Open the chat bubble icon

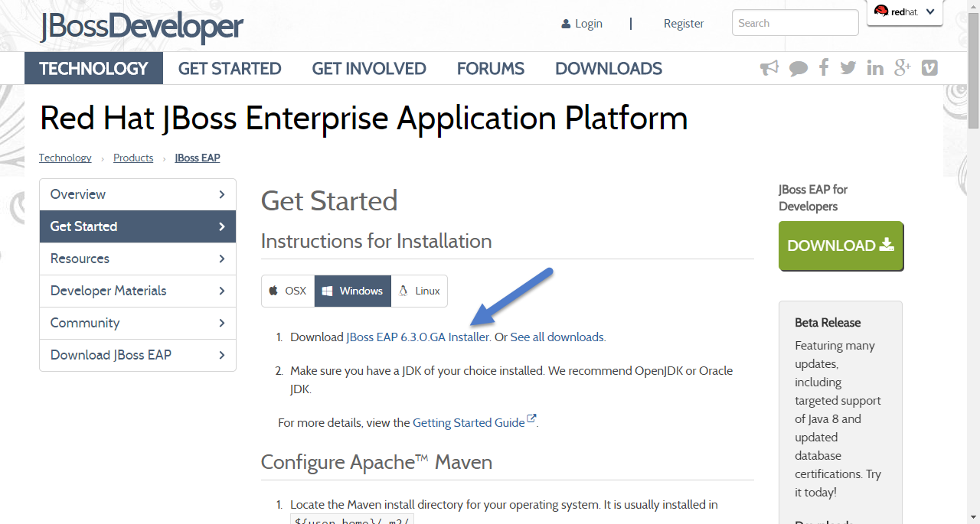click(x=799, y=69)
